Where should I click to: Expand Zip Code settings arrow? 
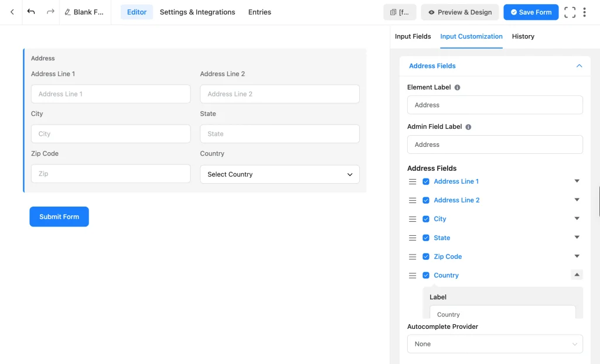pos(577,256)
